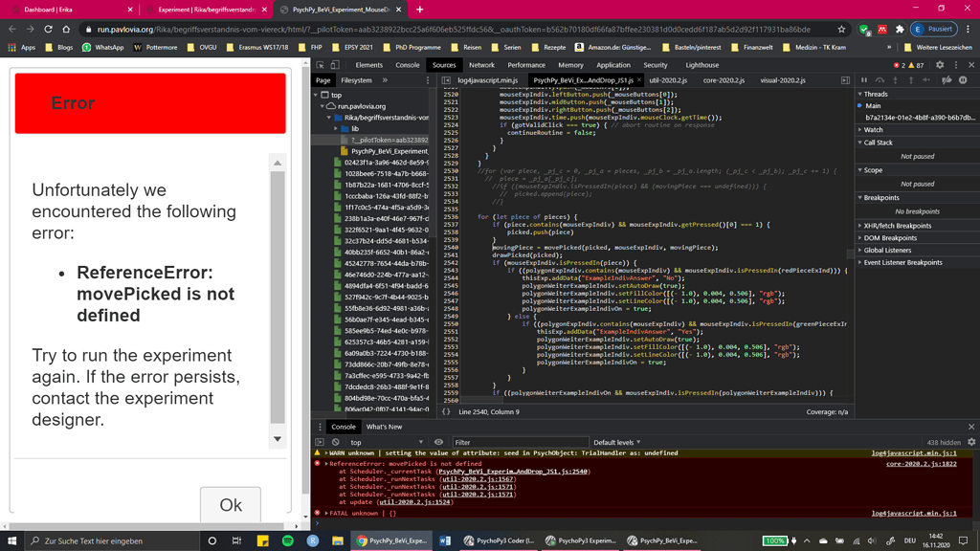Clear the console with the clear icon
This screenshot has width=980, height=551.
336,441
